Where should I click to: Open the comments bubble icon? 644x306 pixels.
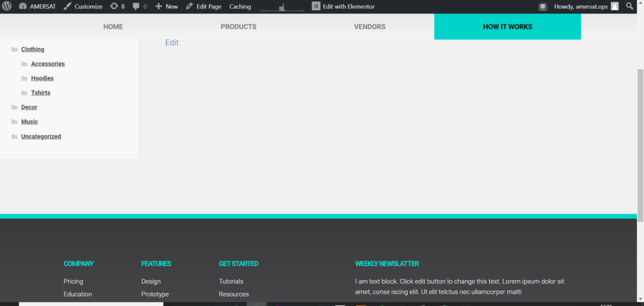[136, 6]
